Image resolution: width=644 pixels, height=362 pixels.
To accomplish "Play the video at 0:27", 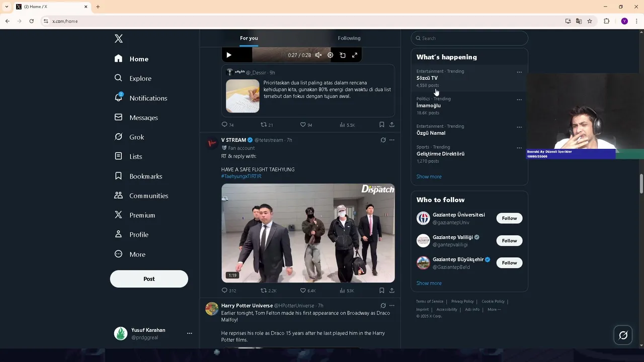I will click(x=229, y=55).
